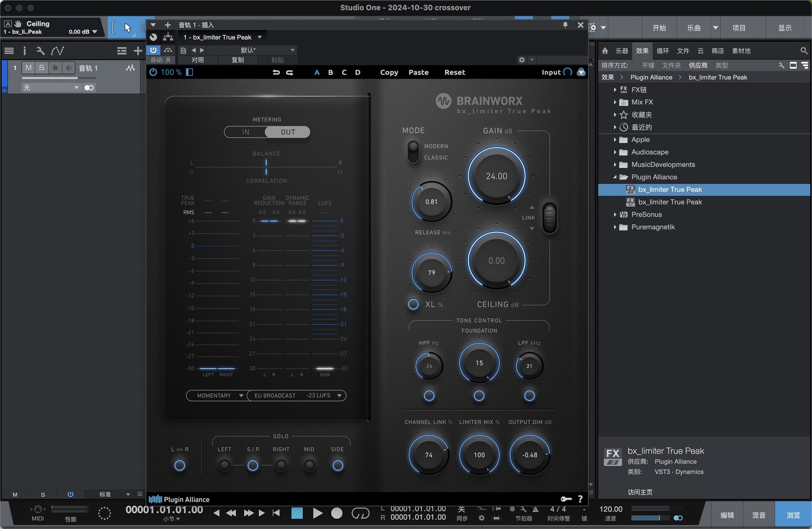This screenshot has width=812, height=529.
Task: Expand the Audioscape folder
Action: point(615,152)
